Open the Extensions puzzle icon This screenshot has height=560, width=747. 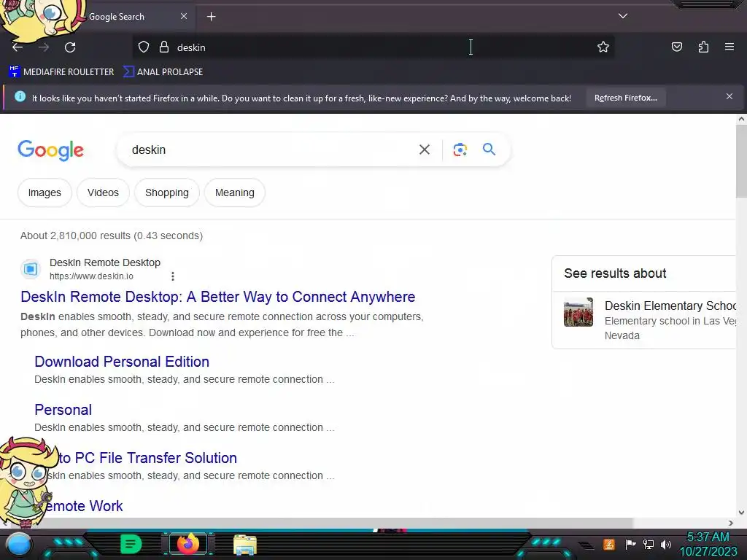coord(703,47)
